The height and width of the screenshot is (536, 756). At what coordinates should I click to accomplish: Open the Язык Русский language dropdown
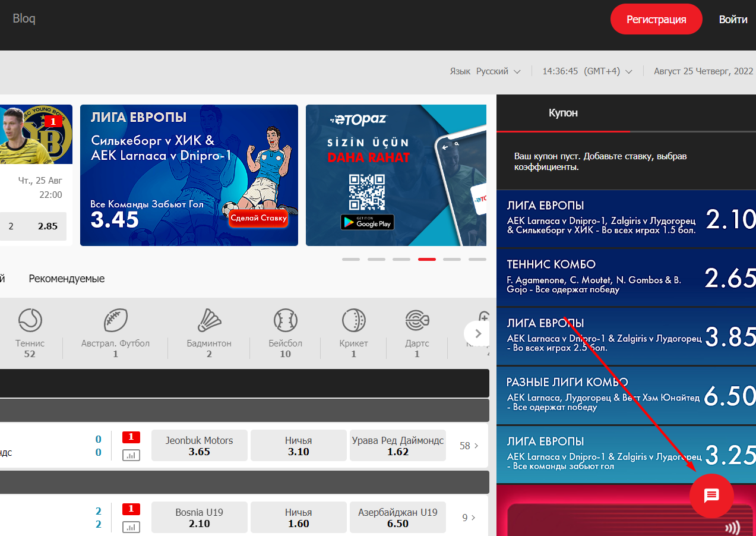(x=485, y=71)
